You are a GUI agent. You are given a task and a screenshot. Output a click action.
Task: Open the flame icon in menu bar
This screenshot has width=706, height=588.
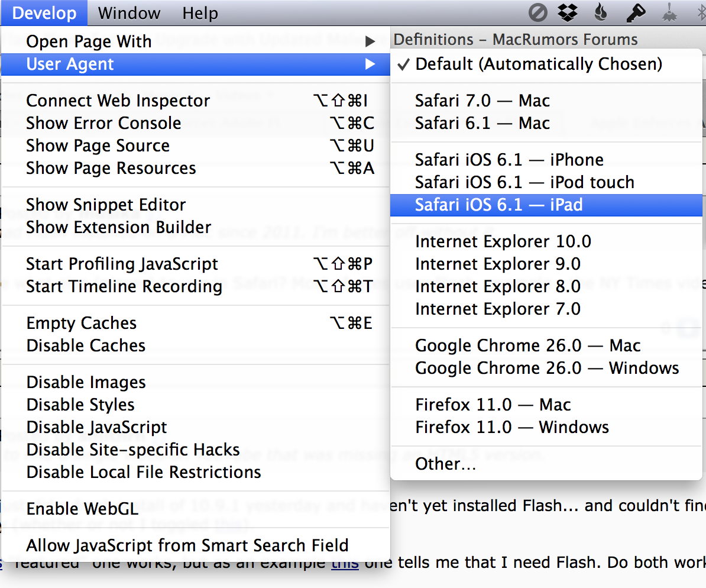click(601, 13)
